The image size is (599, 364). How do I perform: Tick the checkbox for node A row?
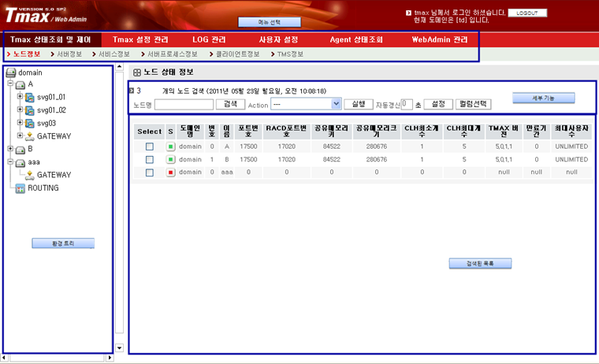coord(150,147)
